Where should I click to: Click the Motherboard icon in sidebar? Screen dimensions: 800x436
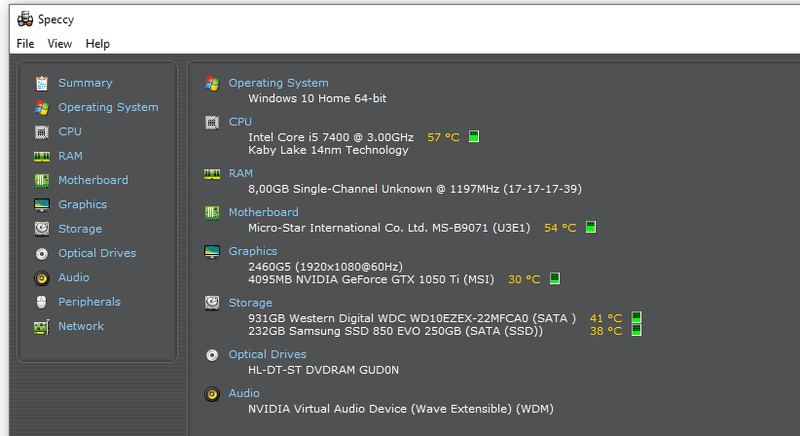pyautogui.click(x=41, y=180)
